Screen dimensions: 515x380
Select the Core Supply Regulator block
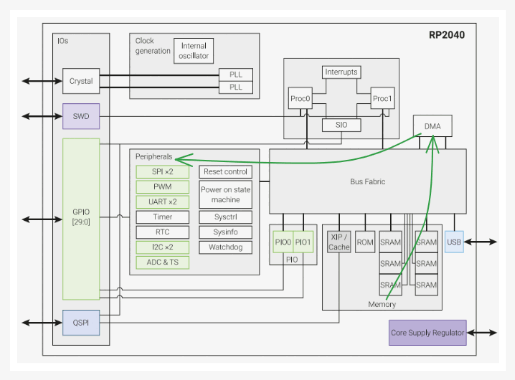point(428,333)
